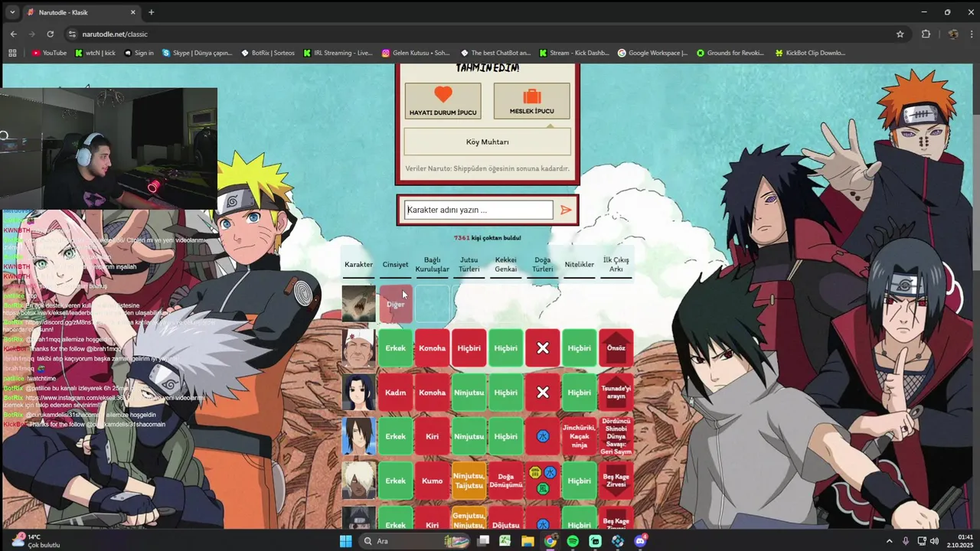Click the Kadın gender tile
The height and width of the screenshot is (551, 980).
tap(395, 393)
